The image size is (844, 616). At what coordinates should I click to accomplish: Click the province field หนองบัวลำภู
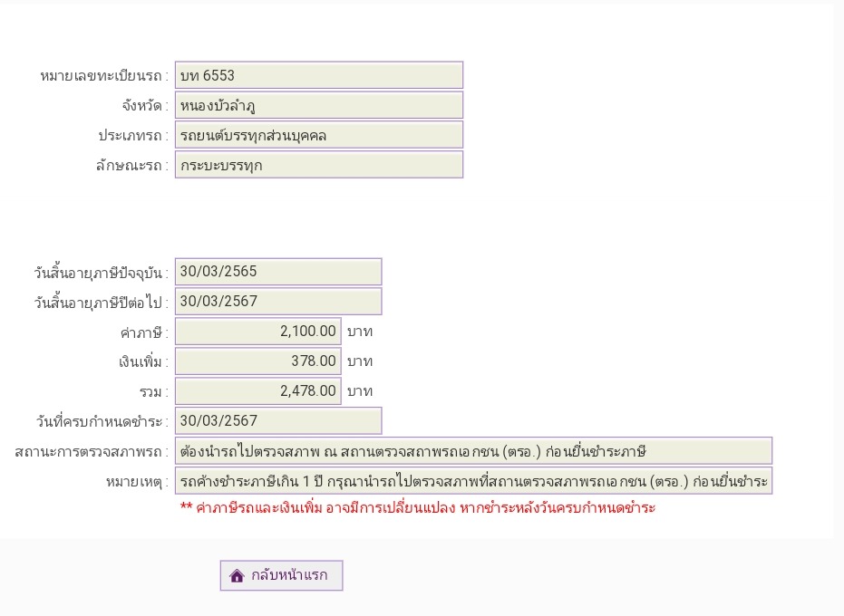tap(319, 105)
